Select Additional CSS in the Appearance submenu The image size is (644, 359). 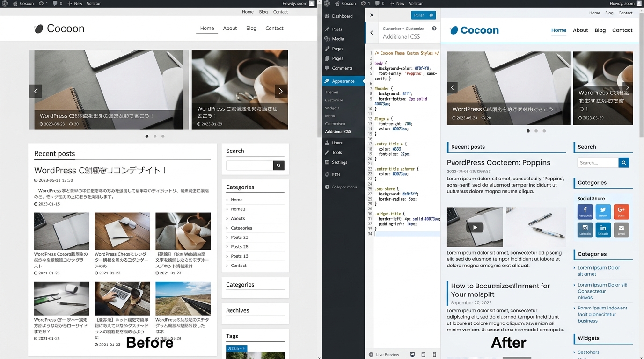[x=338, y=132]
